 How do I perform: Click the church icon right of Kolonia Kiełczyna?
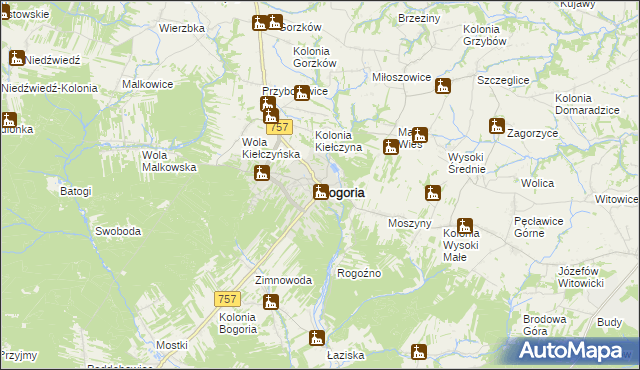(x=391, y=147)
